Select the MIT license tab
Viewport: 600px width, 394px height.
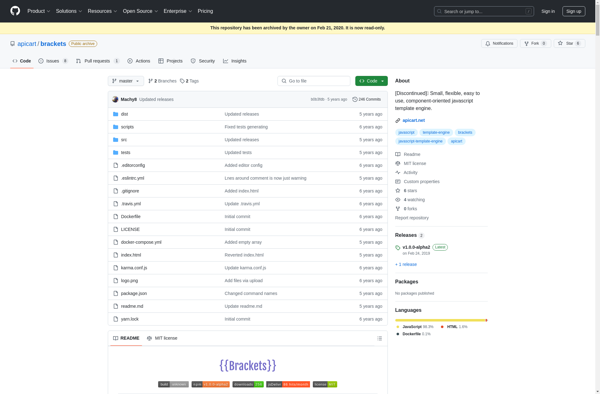point(162,338)
